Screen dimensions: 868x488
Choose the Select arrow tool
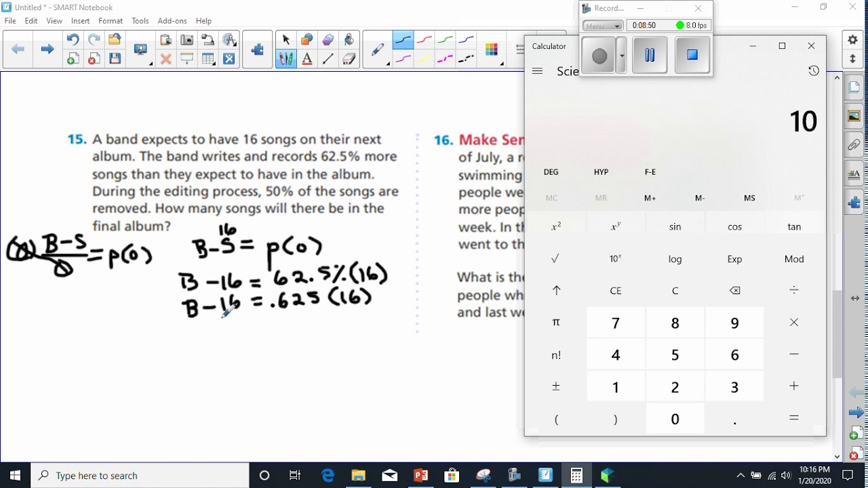pos(285,40)
